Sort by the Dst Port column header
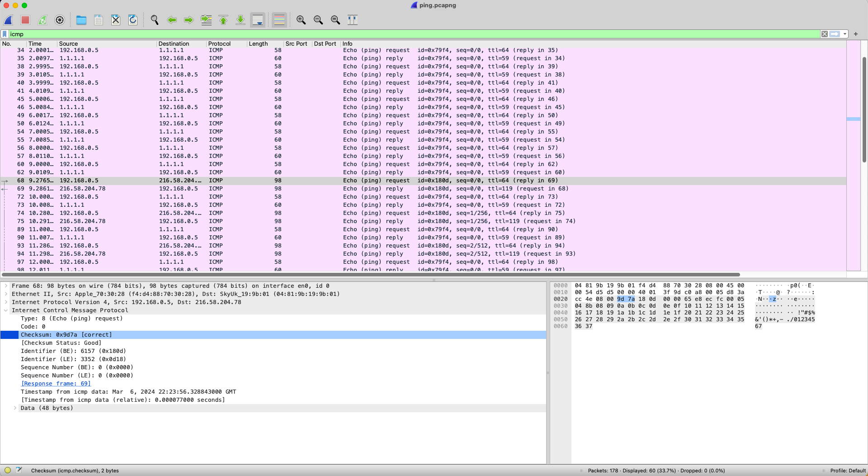The height and width of the screenshot is (476, 868). pos(326,44)
